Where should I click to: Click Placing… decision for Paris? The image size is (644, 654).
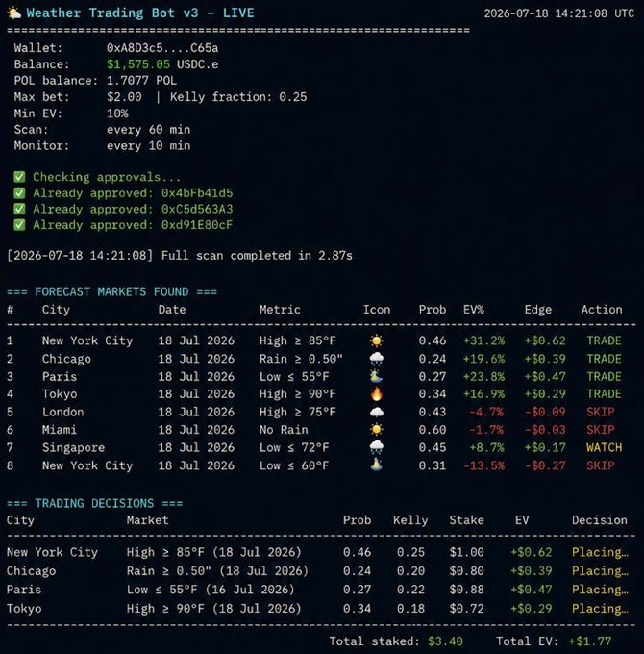point(600,590)
